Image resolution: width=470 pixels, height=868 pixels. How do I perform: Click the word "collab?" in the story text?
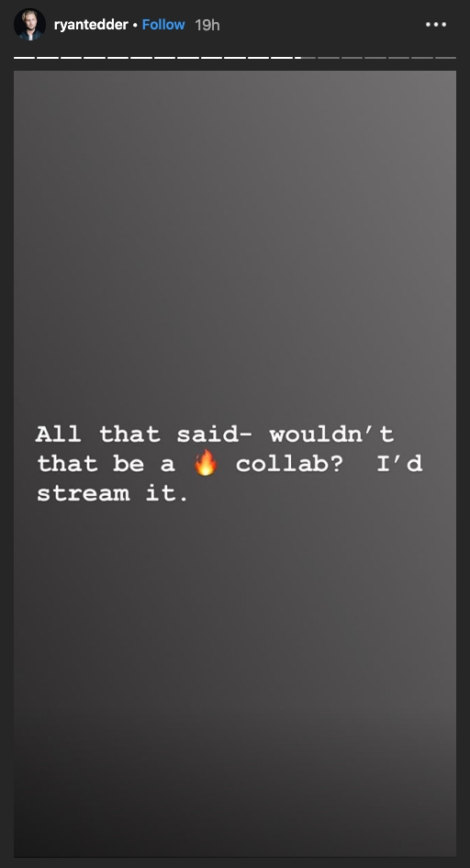pos(289,463)
